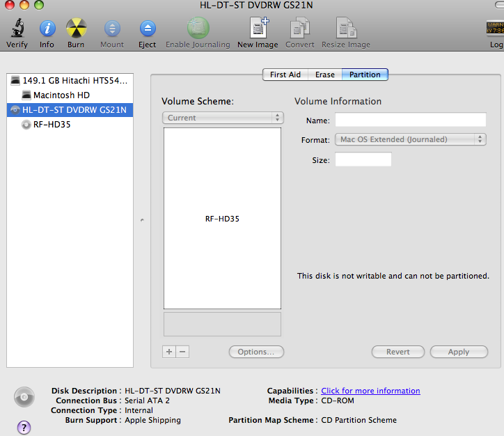Screen dimensions: 504x436
Task: Click the Convert toolbar icon
Action: point(299,28)
